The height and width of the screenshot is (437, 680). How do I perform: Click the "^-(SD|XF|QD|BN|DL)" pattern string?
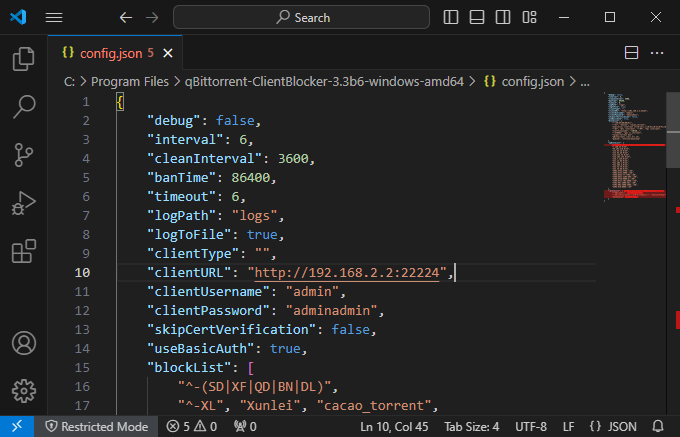pos(255,387)
